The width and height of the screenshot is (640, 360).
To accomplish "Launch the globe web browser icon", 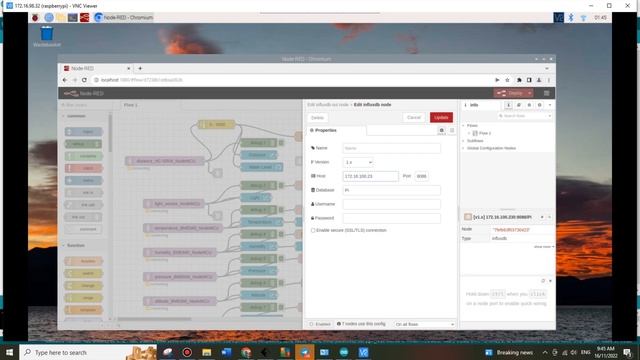I will (49, 18).
